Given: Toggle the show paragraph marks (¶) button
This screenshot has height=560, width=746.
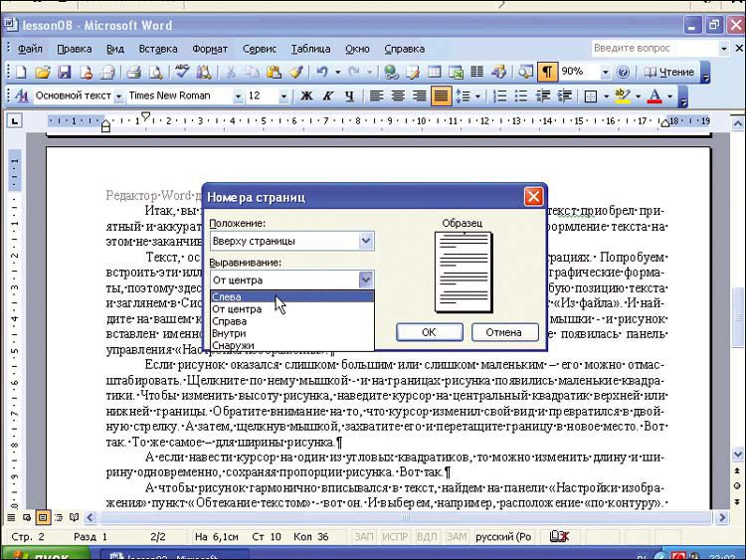Looking at the screenshot, I should tap(547, 72).
